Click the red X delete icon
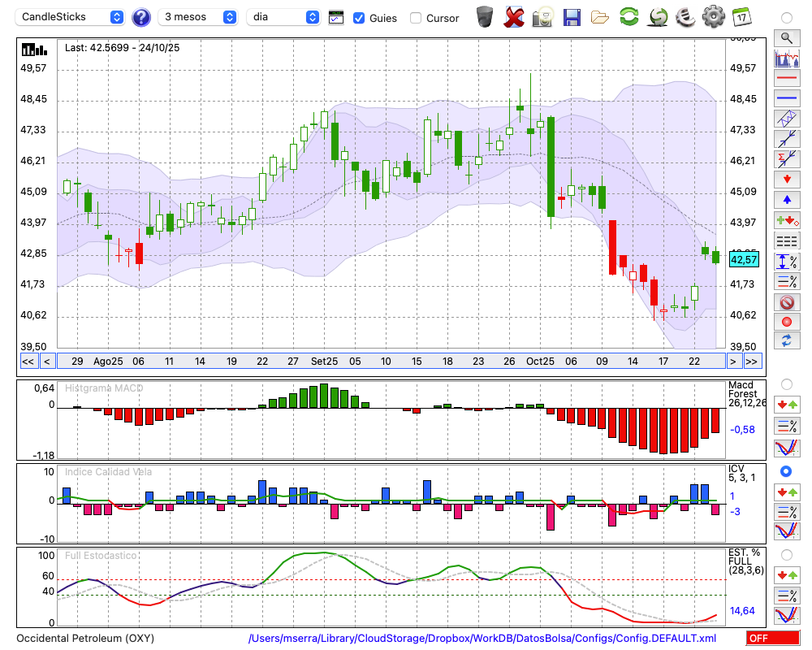The image size is (812, 650). [x=514, y=17]
